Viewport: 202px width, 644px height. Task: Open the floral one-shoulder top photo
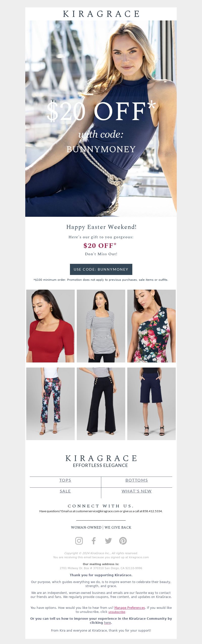[151, 326]
